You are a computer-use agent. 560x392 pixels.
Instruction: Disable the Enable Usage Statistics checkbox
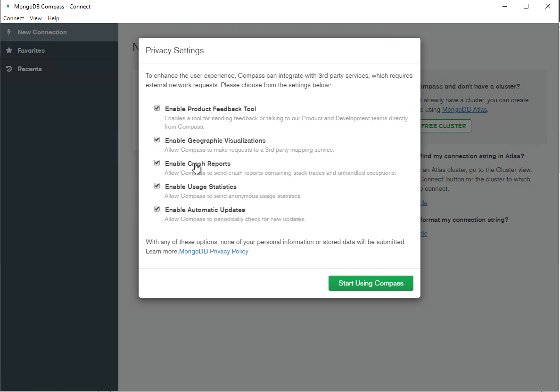(157, 186)
